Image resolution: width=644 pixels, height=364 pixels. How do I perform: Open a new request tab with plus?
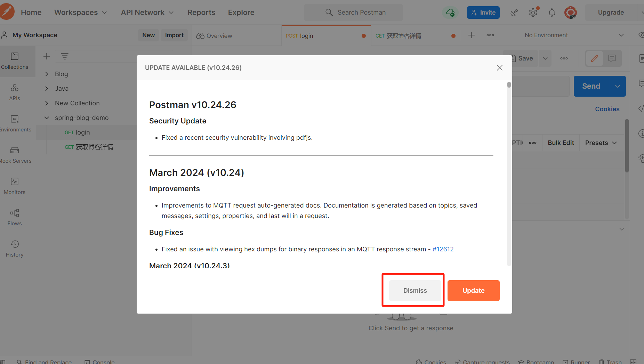point(472,35)
